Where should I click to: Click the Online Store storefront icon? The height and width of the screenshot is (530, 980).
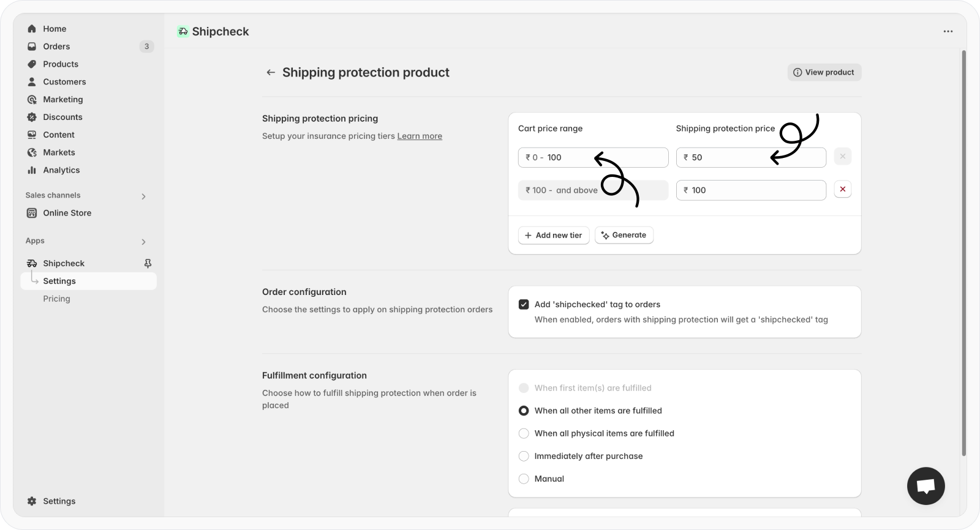(x=32, y=213)
